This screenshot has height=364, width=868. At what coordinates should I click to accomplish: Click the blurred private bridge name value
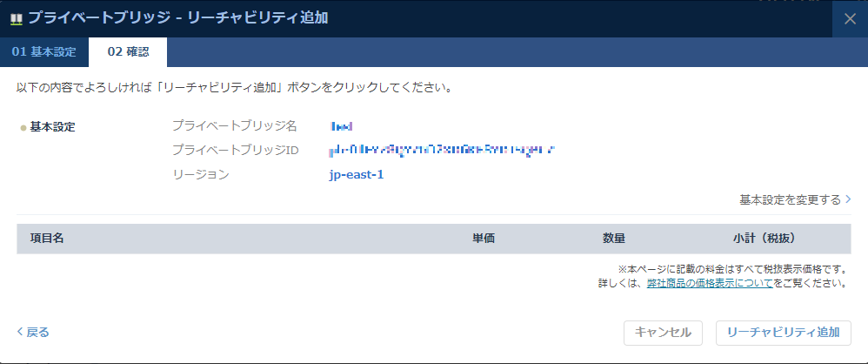point(341,126)
